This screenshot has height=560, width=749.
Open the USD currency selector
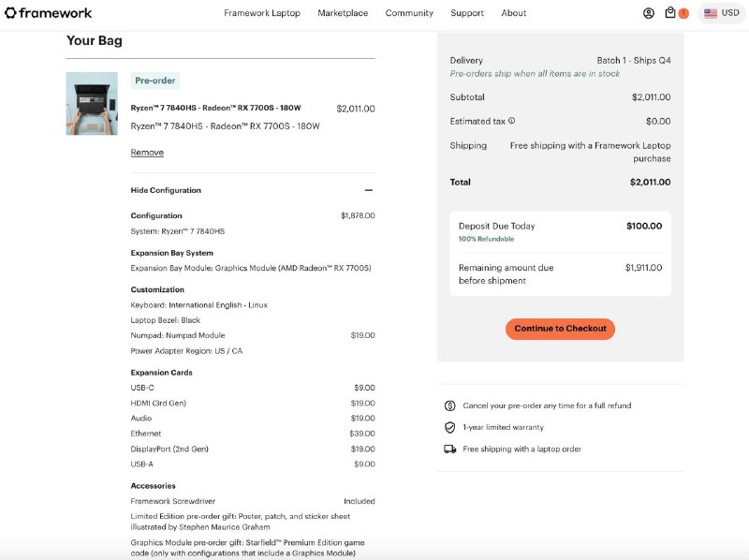click(722, 13)
